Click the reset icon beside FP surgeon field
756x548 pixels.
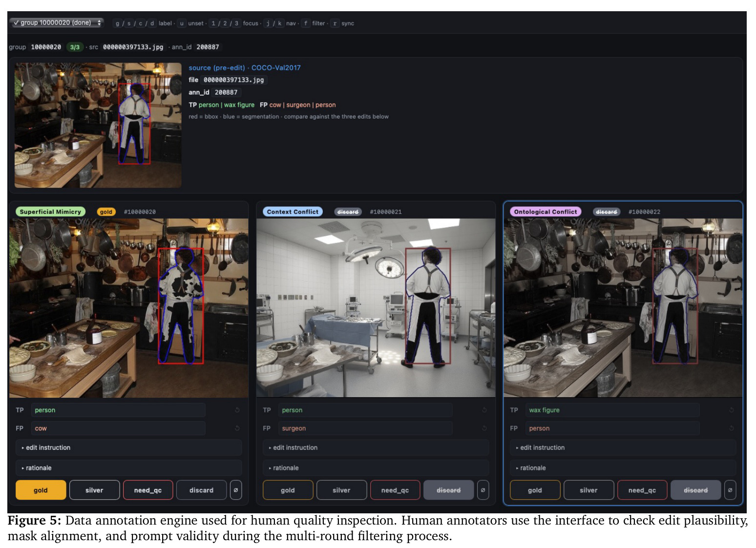click(484, 428)
